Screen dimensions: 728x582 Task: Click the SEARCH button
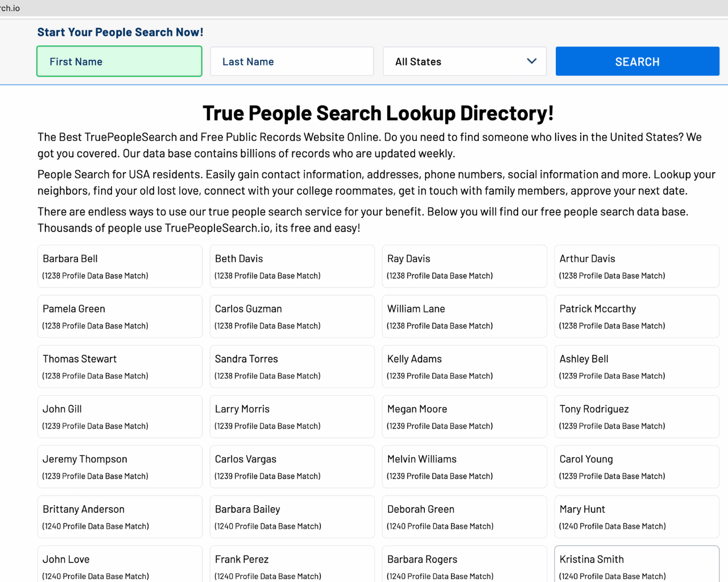637,61
